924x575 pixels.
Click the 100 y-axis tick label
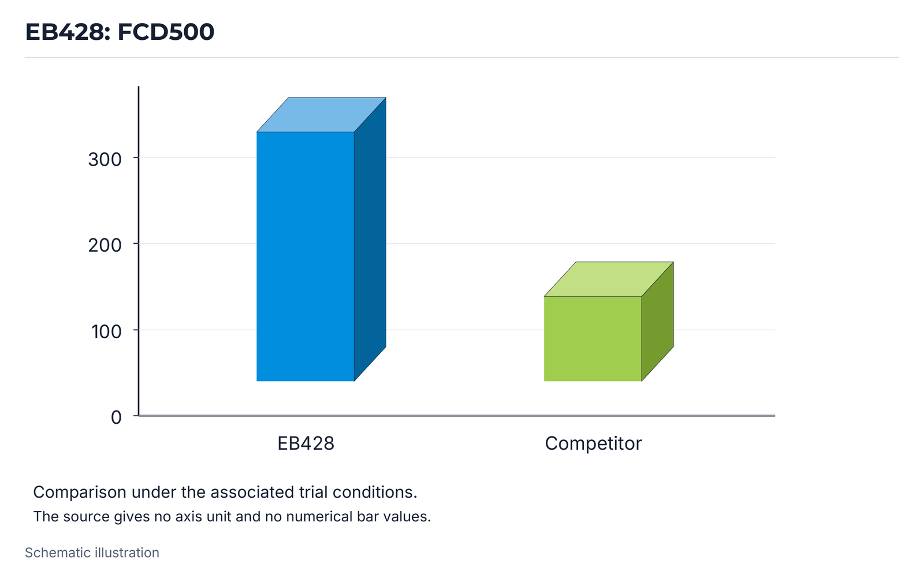tap(106, 331)
